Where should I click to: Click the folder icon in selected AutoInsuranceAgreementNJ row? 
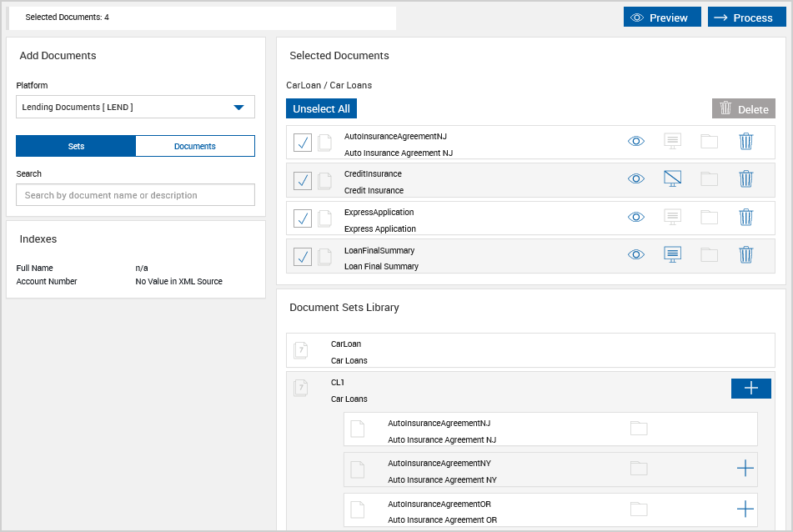(709, 141)
